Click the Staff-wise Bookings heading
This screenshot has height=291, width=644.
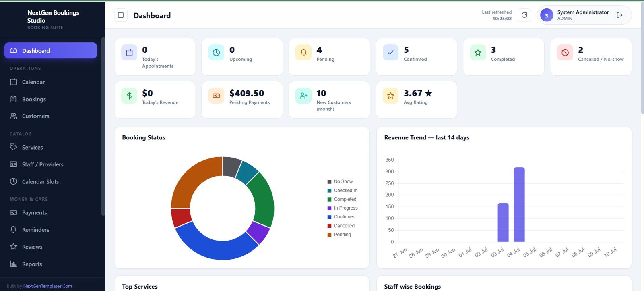(412, 287)
